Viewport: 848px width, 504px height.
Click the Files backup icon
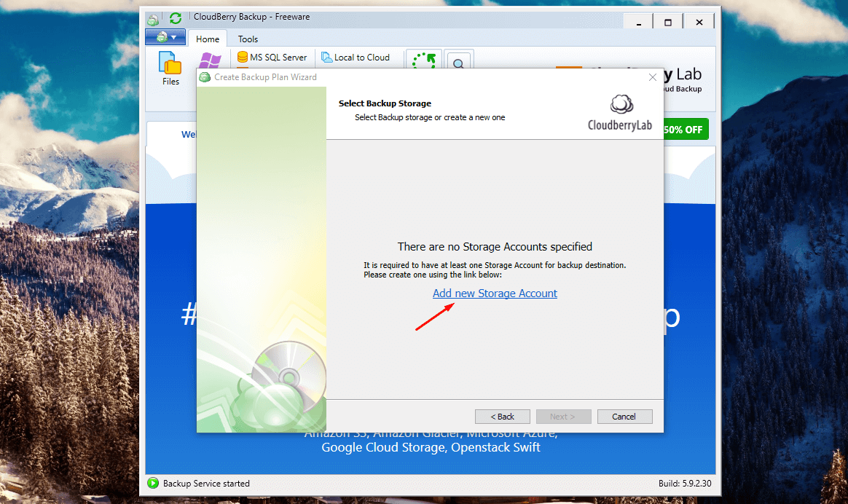170,68
